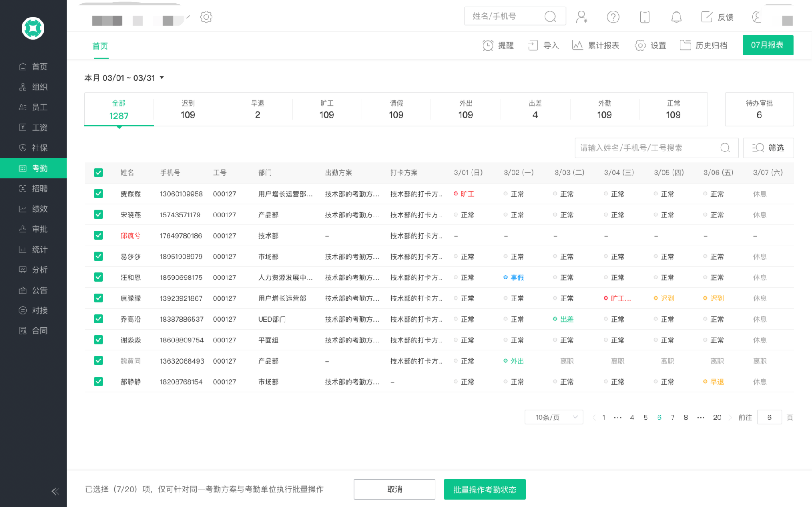812x507 pixels.
Task: Open 招聘 in the sidebar
Action: 33,188
